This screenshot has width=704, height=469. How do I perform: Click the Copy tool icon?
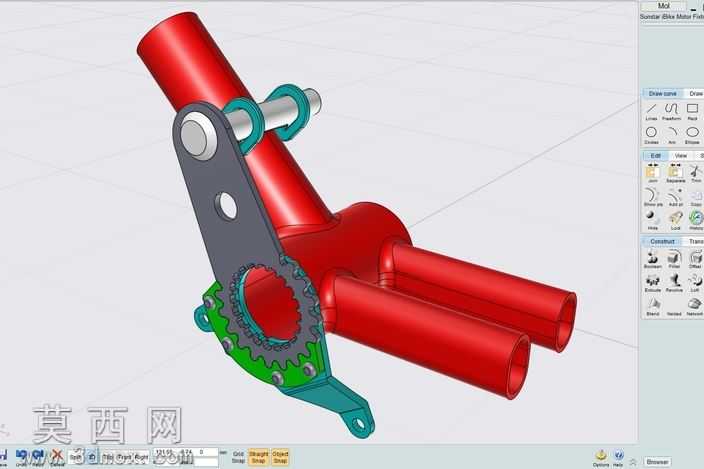(x=696, y=197)
